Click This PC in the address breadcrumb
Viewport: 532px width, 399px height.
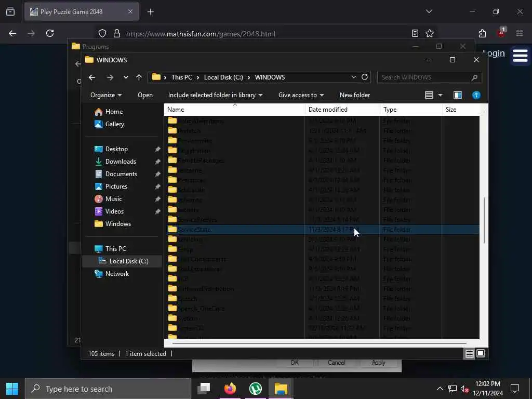click(x=181, y=77)
